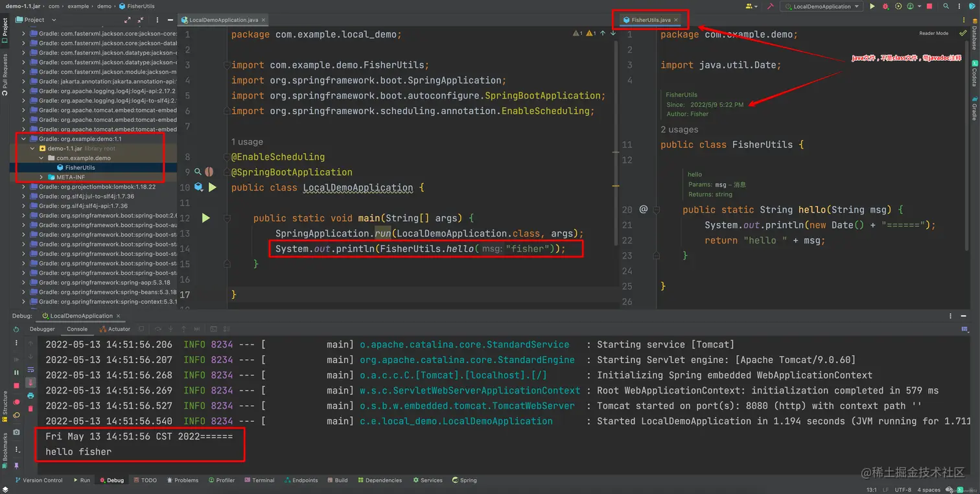This screenshot has height=494, width=980.
Task: Click the Collapse All icon in Project panel
Action: coord(141,20)
